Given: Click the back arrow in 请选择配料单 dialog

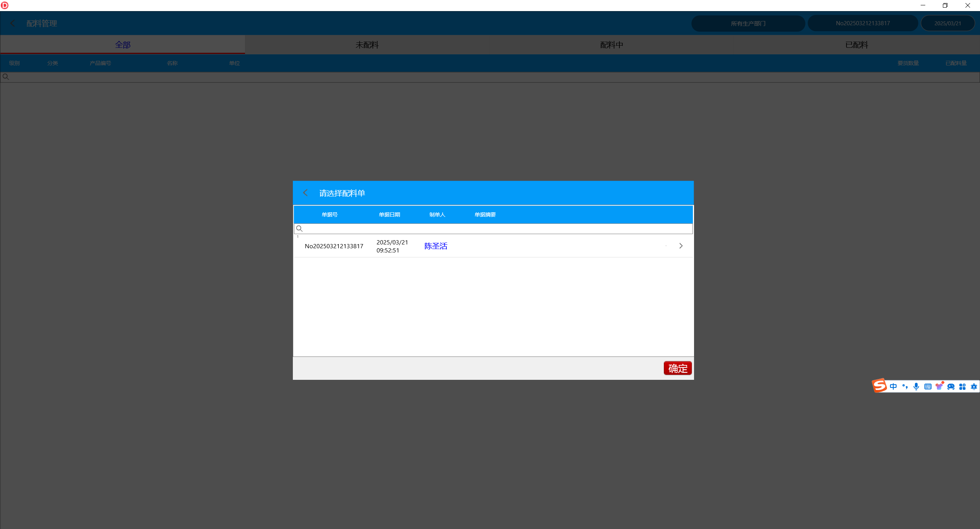Looking at the screenshot, I should pos(305,193).
